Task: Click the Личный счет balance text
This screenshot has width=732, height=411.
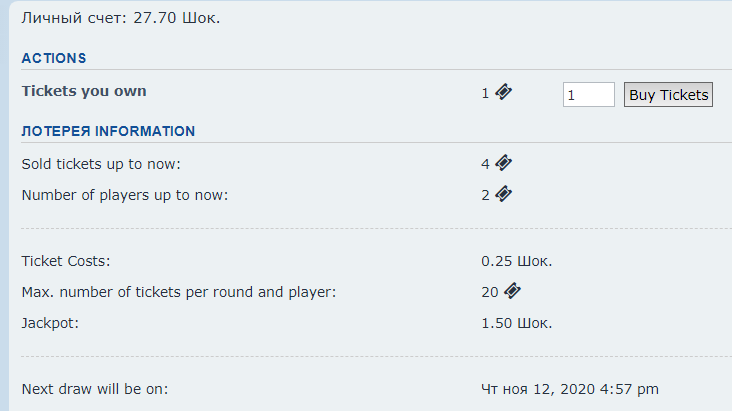Action: pyautogui.click(x=121, y=19)
